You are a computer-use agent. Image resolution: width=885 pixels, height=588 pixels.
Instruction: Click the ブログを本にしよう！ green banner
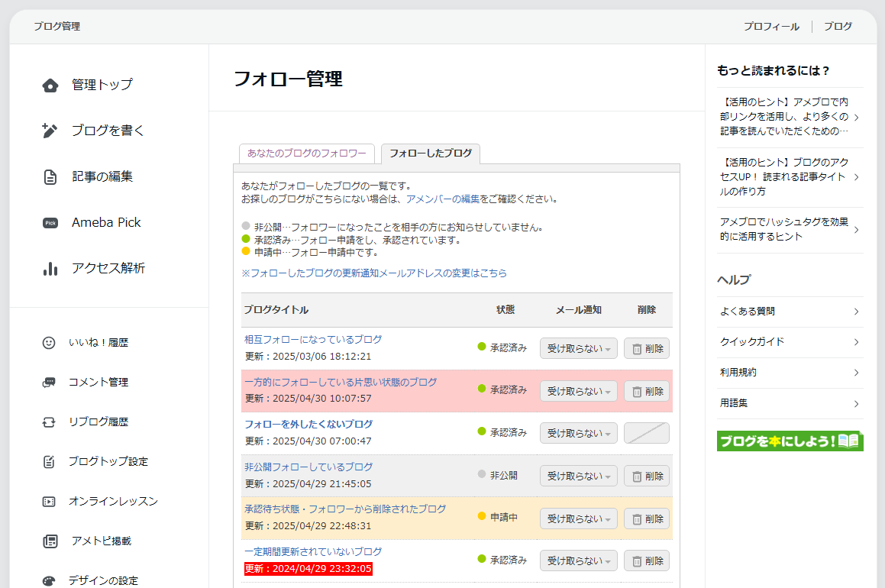tap(790, 441)
